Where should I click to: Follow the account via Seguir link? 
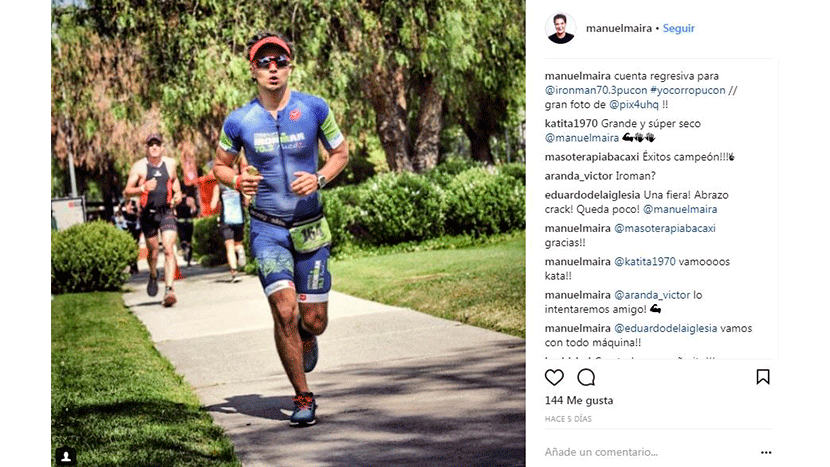coord(679,29)
